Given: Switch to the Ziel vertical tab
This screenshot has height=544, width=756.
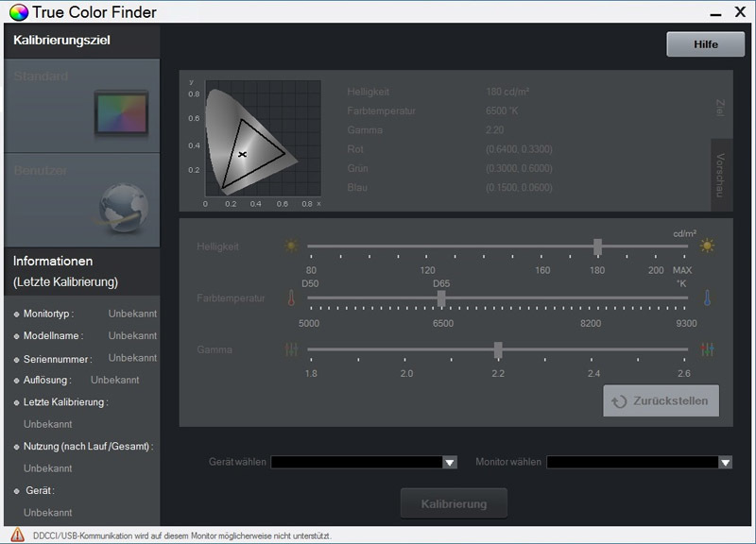Looking at the screenshot, I should click(720, 108).
